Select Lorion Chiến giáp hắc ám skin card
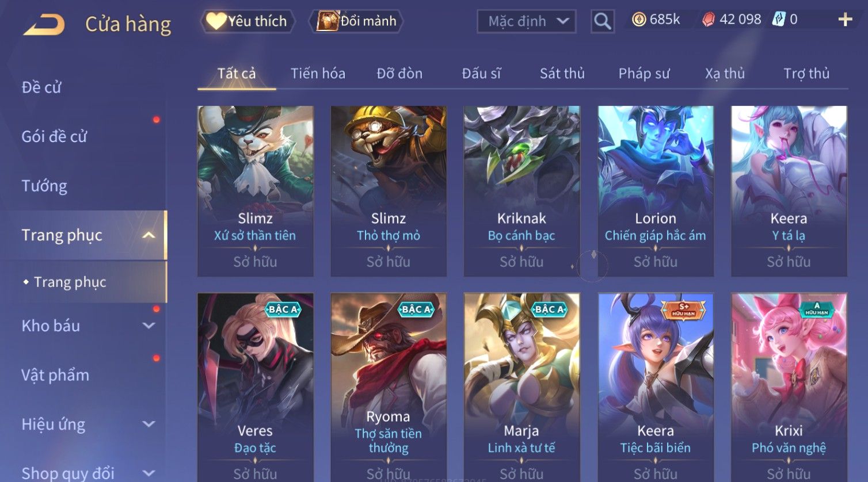This screenshot has width=868, height=482. point(655,191)
